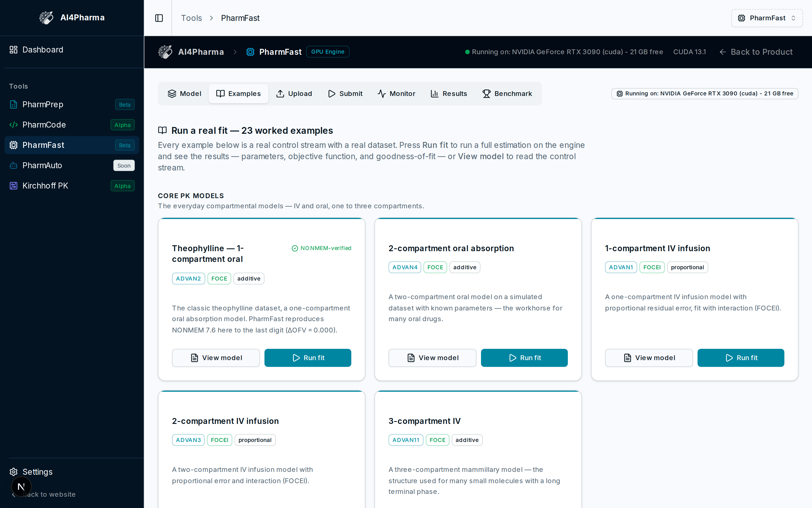Switch to the Upload tab

tap(294, 94)
